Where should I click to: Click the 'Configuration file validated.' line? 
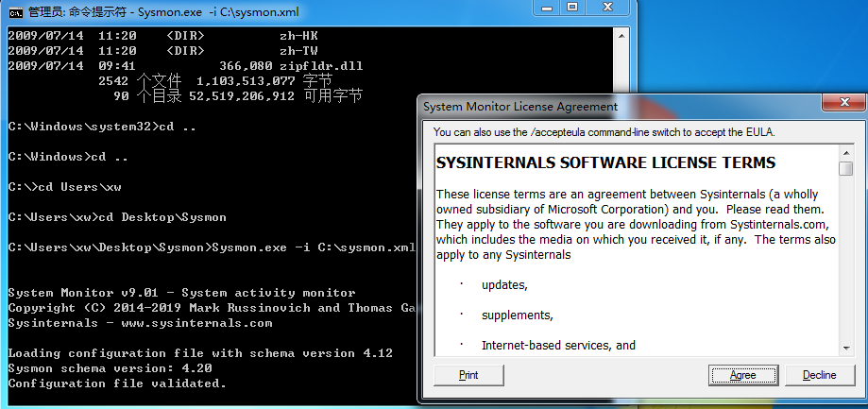pyautogui.click(x=117, y=383)
